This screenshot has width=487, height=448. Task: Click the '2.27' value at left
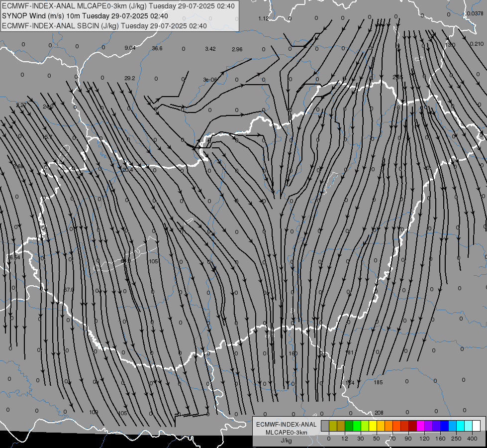(21, 105)
